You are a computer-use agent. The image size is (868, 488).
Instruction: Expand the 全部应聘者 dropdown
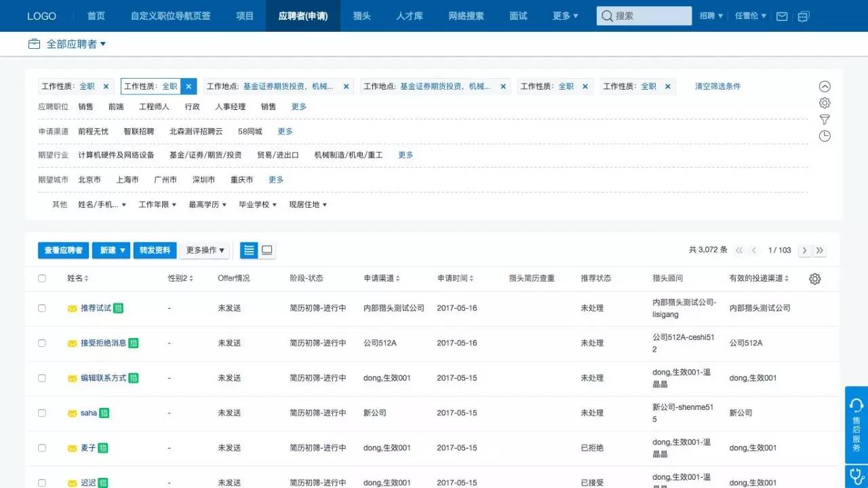tap(75, 44)
